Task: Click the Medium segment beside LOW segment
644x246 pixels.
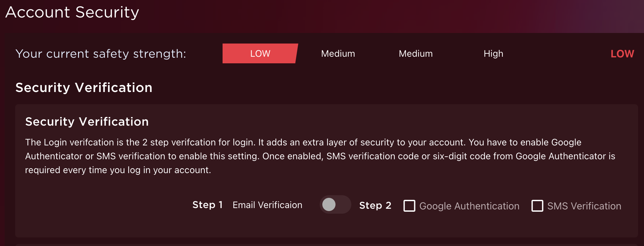Action: (x=338, y=53)
